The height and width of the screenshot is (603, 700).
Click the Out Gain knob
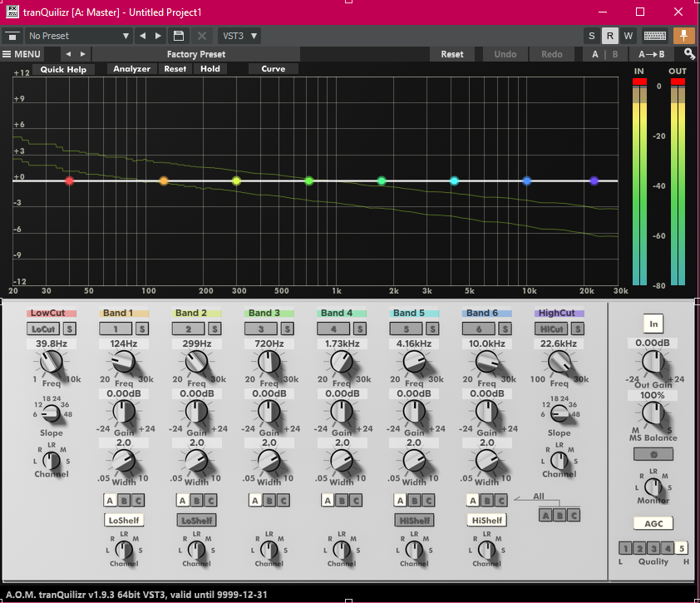pos(653,361)
